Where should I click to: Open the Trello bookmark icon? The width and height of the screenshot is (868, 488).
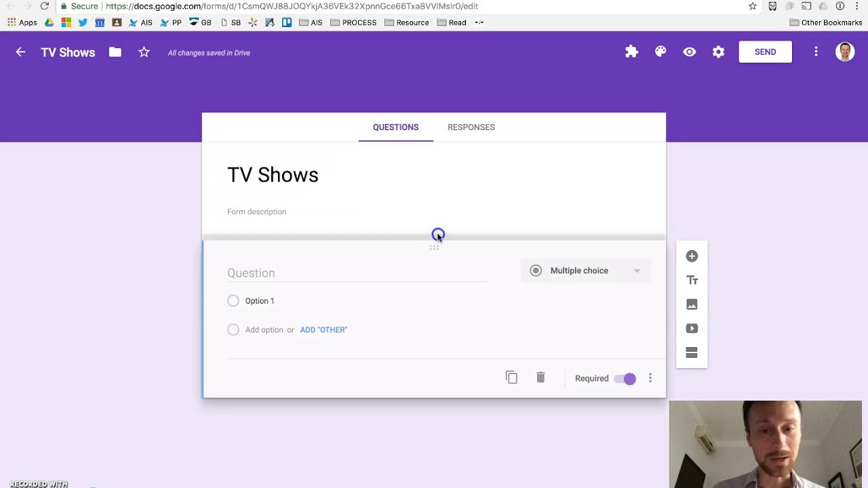click(287, 22)
